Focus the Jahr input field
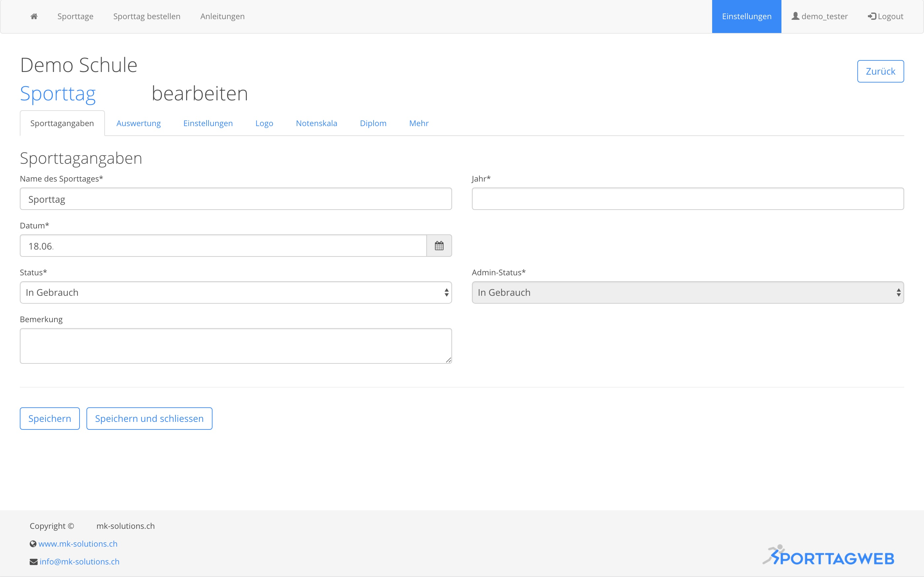Viewport: 924px width, 577px height. (x=687, y=199)
